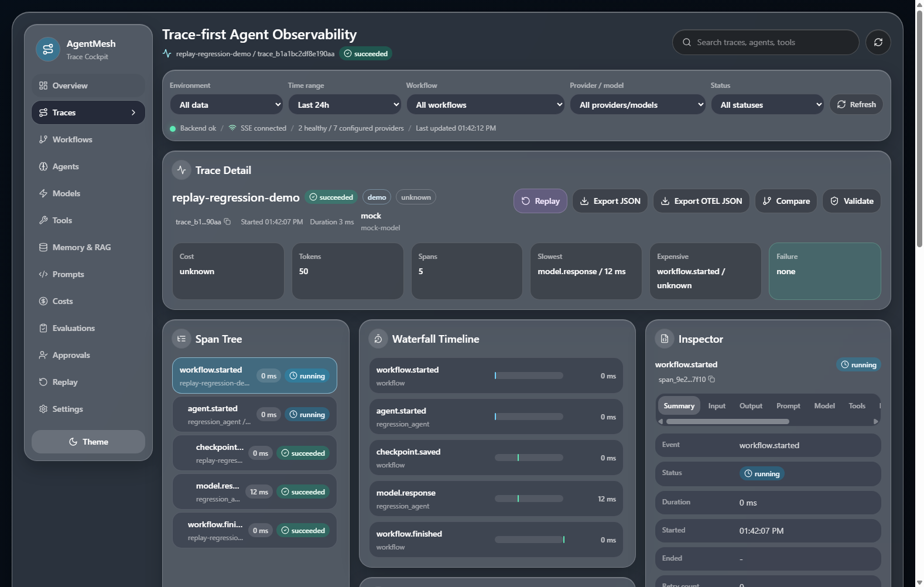Switch to the Output tab in Inspector

[x=751, y=405]
